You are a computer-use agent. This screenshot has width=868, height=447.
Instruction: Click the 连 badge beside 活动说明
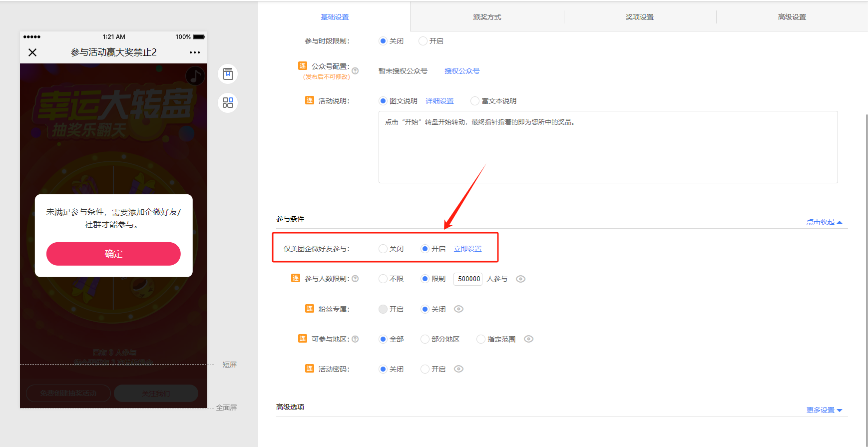click(310, 100)
